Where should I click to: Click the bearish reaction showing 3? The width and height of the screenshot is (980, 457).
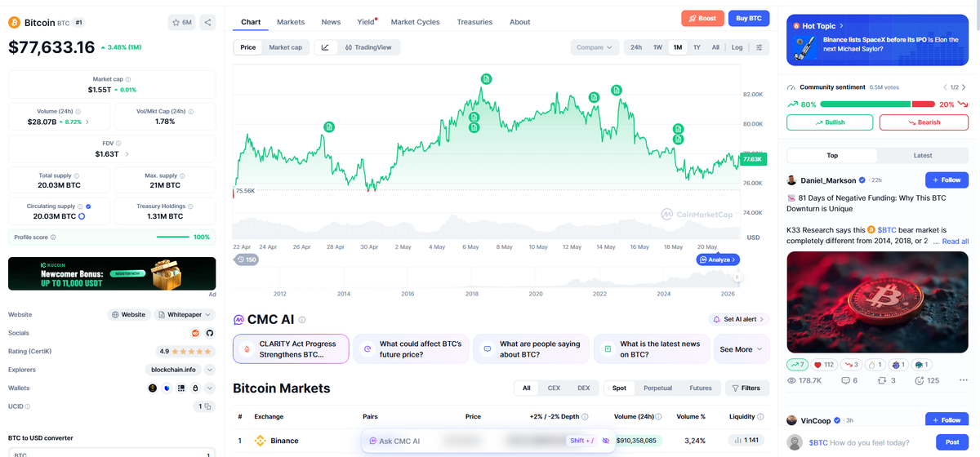[x=851, y=365]
